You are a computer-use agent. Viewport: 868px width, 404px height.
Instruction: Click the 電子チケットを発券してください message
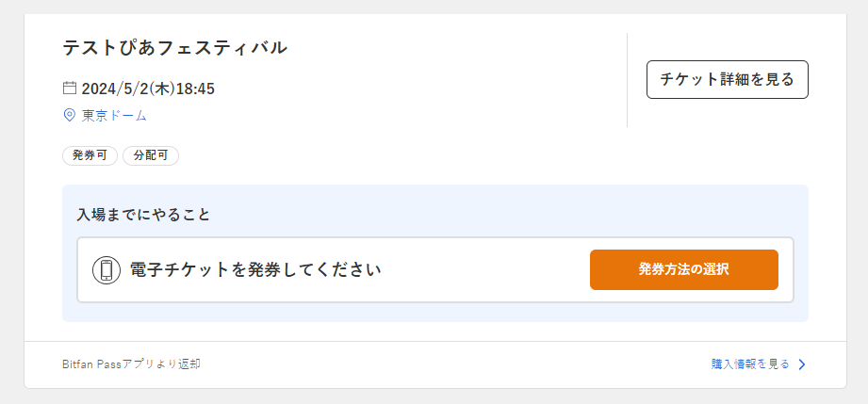(x=254, y=270)
